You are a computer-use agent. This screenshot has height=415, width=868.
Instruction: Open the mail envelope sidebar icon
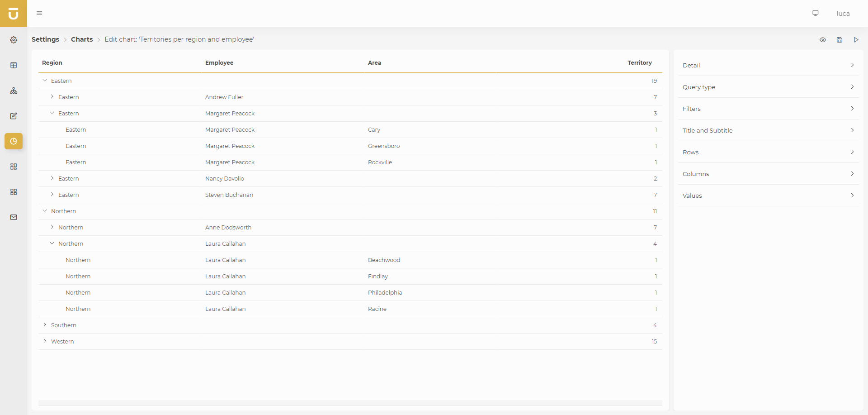point(14,217)
